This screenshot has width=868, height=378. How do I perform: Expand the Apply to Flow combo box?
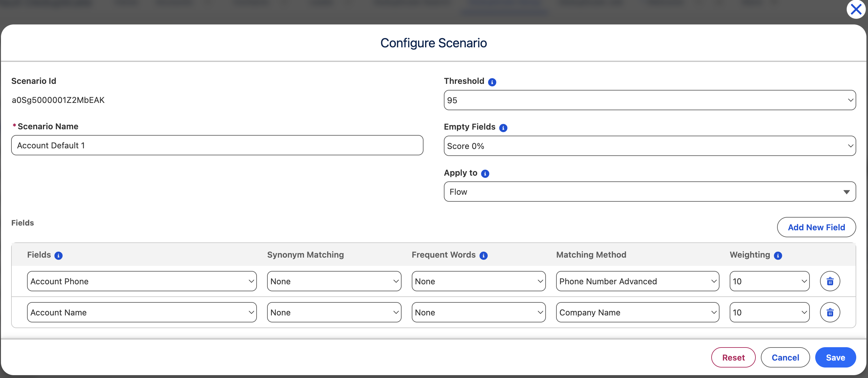649,192
